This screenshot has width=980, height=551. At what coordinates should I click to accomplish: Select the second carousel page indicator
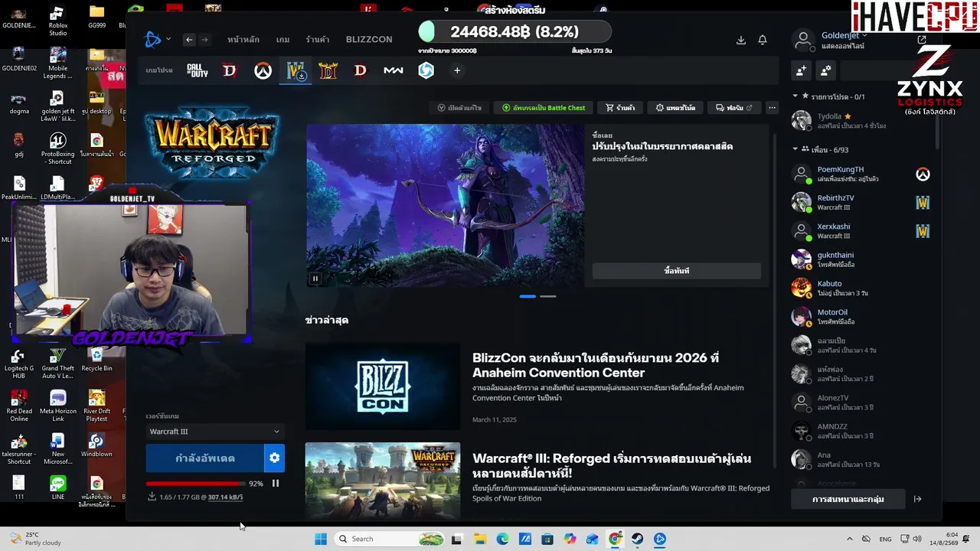tap(548, 296)
